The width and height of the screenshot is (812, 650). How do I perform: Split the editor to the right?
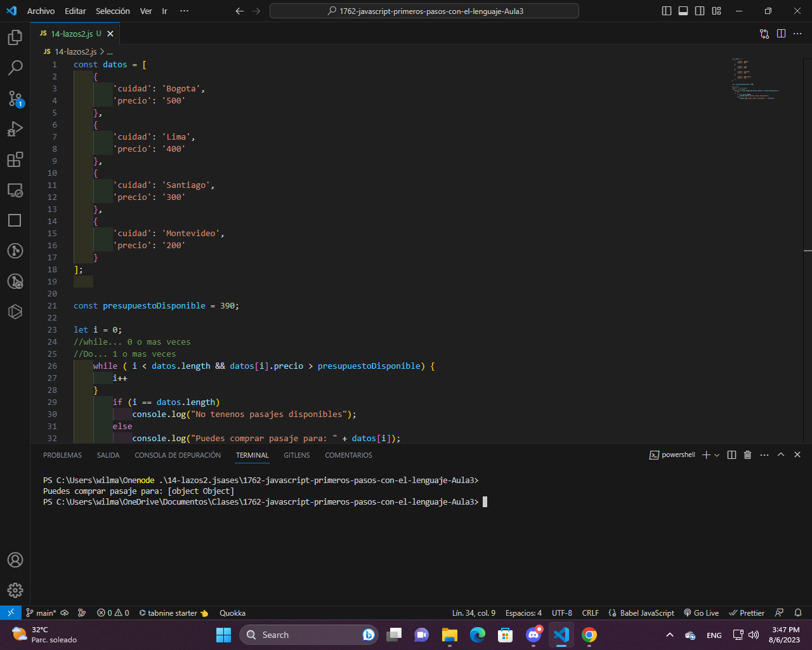[x=781, y=34]
